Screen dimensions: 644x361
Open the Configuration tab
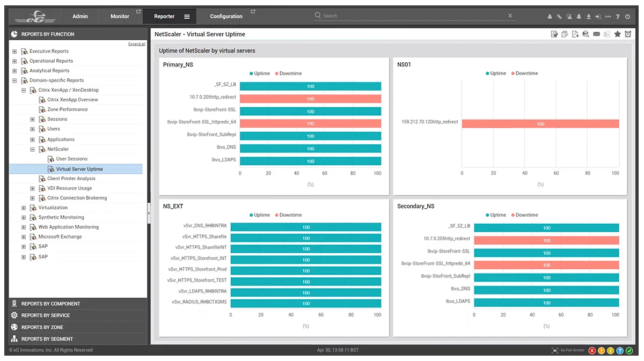coord(226,17)
